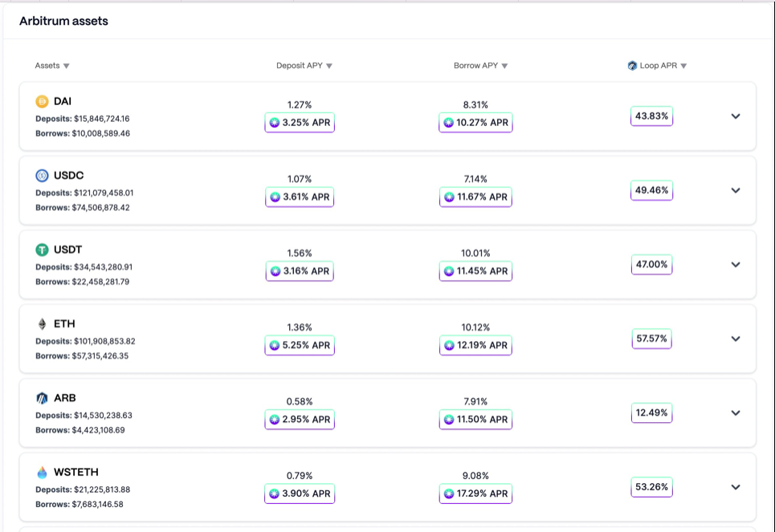
Task: Click ARB 12.49% Loop APR badge
Action: coord(651,413)
